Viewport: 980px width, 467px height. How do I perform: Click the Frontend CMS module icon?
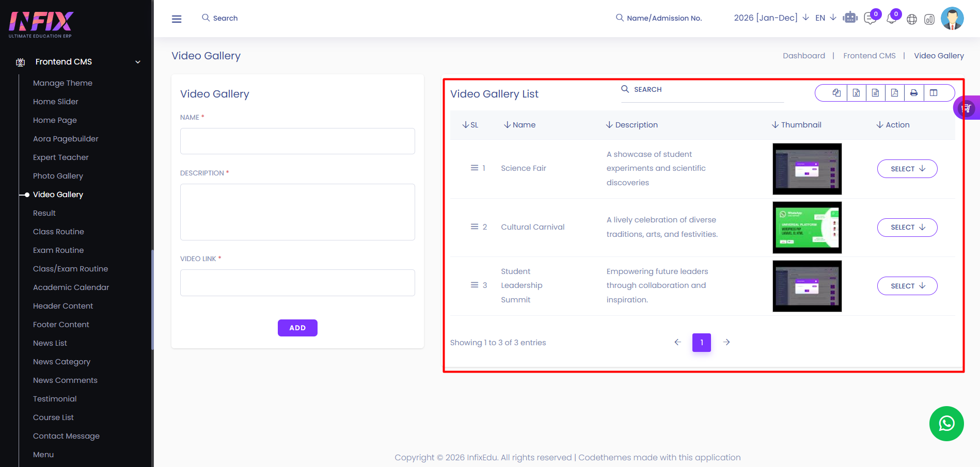[x=21, y=62]
